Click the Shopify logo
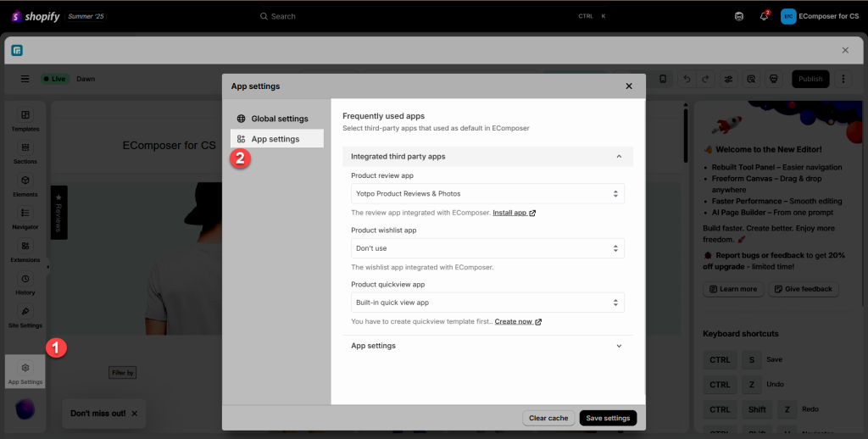Screen dimensions: 868x439 [36, 17]
